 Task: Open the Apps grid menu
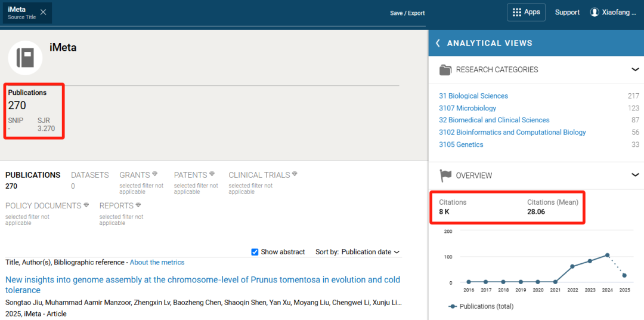tap(526, 13)
